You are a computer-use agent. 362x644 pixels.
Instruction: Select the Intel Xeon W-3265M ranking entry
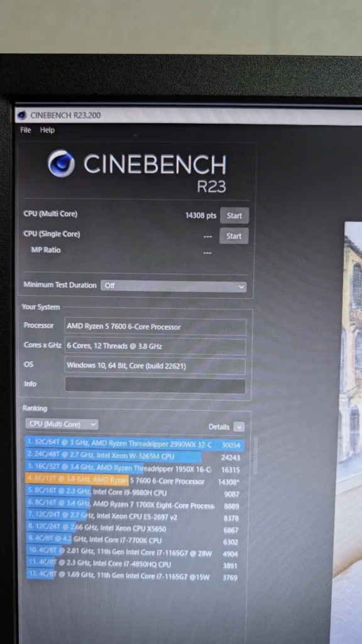tap(134, 457)
